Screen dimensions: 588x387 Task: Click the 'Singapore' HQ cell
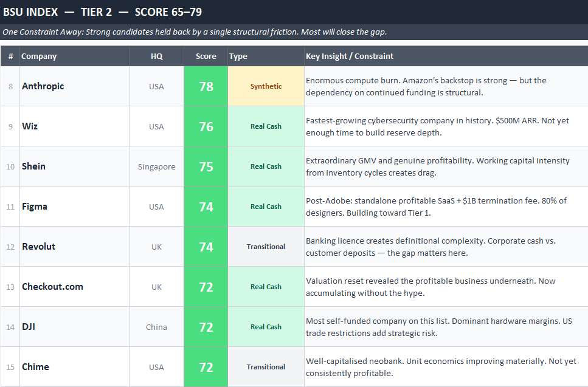(x=156, y=166)
